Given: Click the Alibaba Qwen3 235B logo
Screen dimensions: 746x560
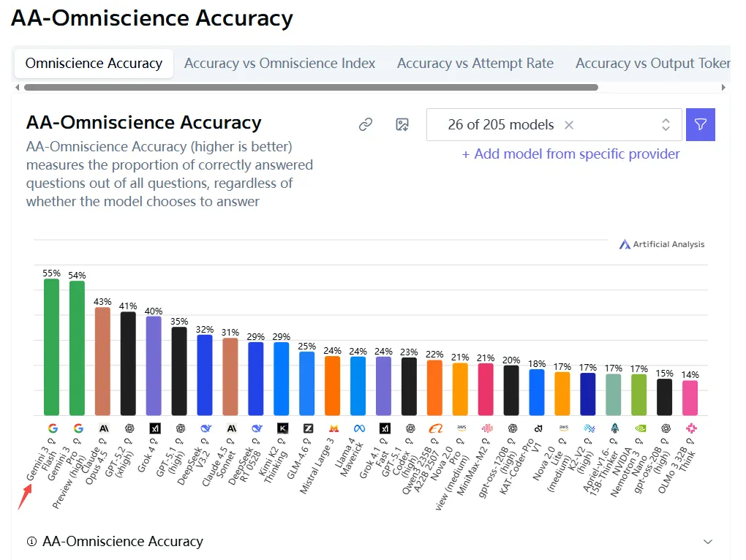Looking at the screenshot, I should point(435,428).
